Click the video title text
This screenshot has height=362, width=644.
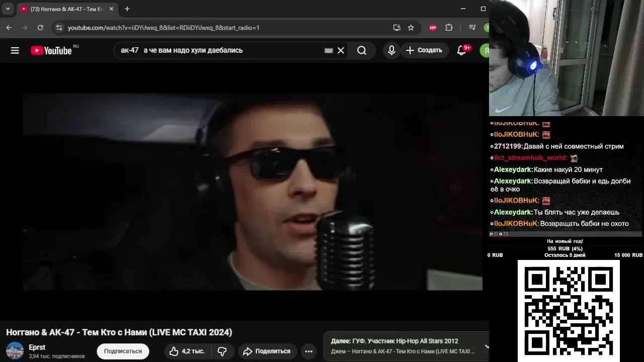click(119, 332)
